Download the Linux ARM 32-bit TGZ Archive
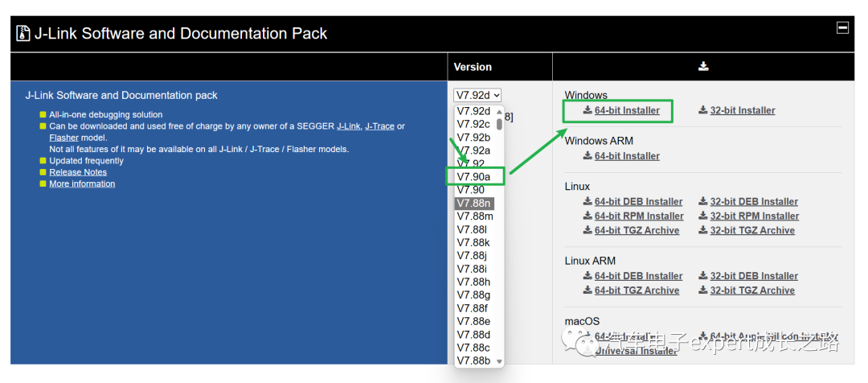The width and height of the screenshot is (868, 383). click(752, 290)
